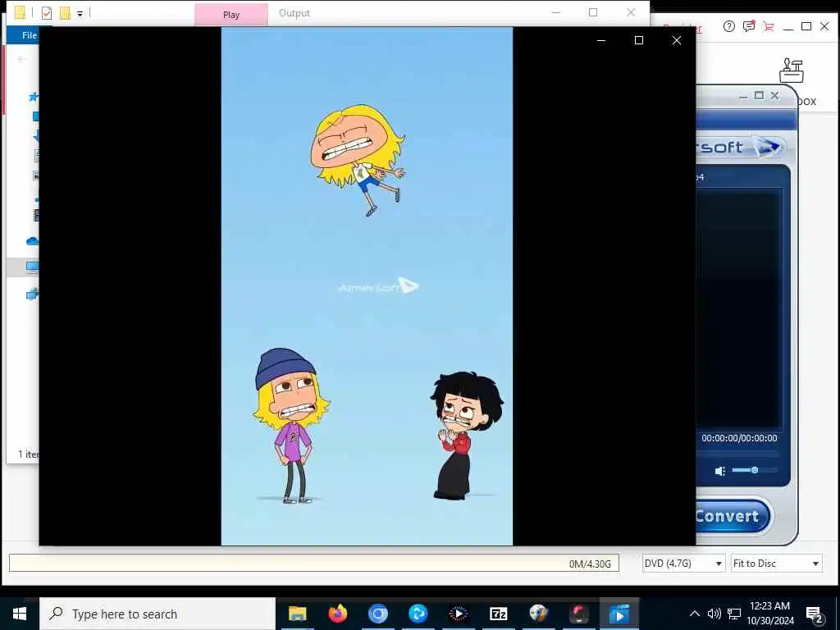This screenshot has width=840, height=630.
Task: Click the Convert button
Action: 733,516
